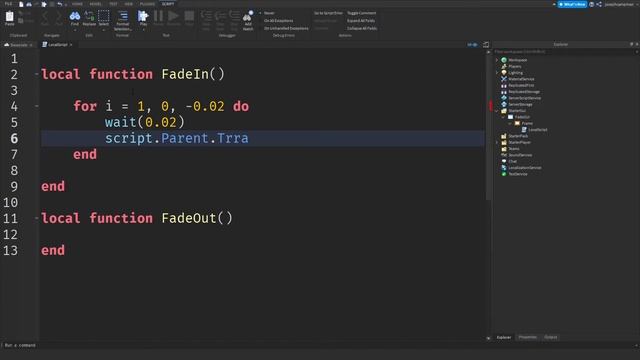The width and height of the screenshot is (640, 360).
Task: Collapse the FadeGui tree node
Action: click(503, 117)
